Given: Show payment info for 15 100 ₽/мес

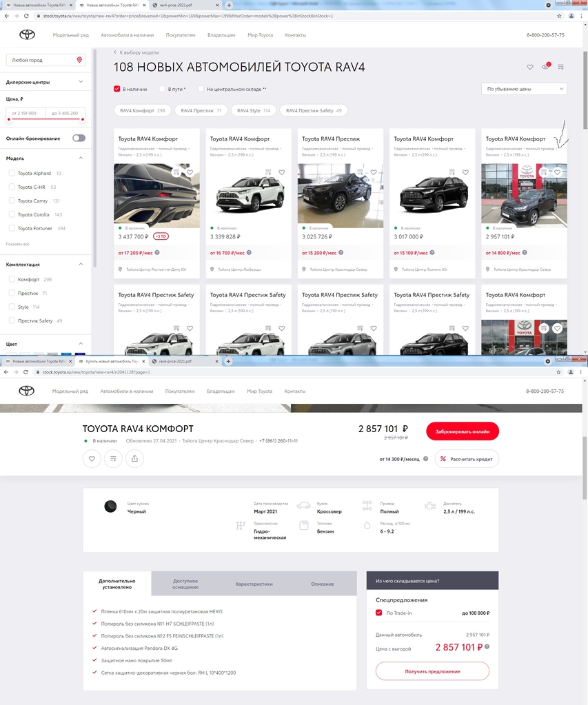Looking at the screenshot, I should 432,253.
